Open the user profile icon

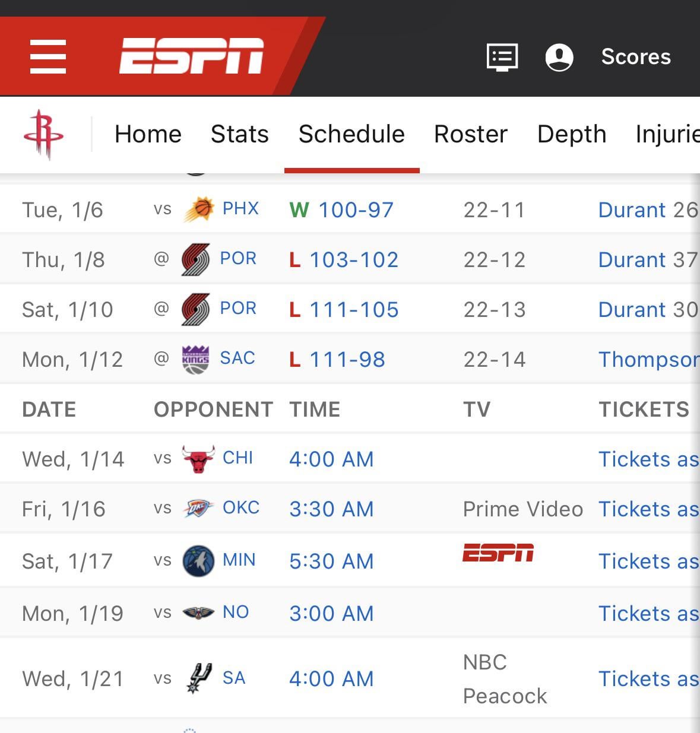pyautogui.click(x=559, y=57)
